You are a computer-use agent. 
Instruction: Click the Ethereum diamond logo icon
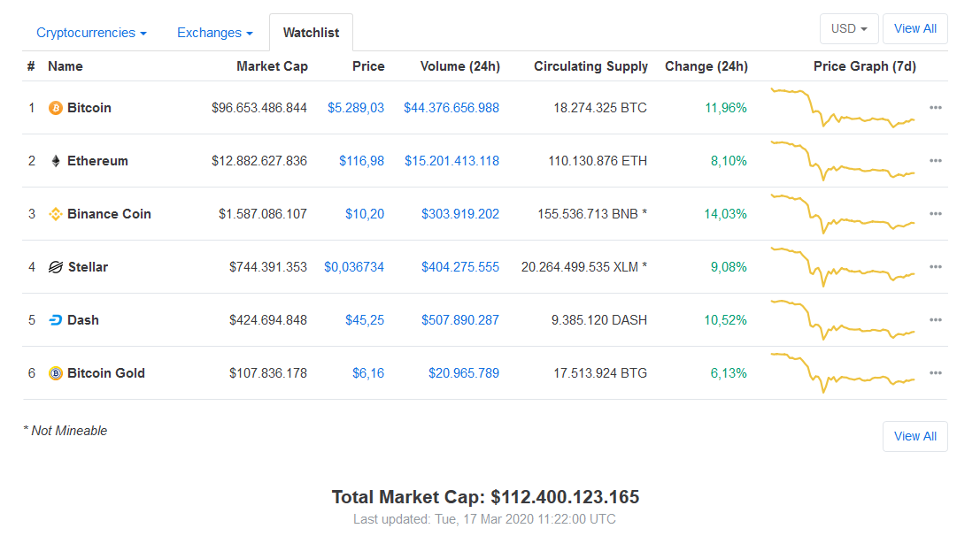pyautogui.click(x=56, y=161)
